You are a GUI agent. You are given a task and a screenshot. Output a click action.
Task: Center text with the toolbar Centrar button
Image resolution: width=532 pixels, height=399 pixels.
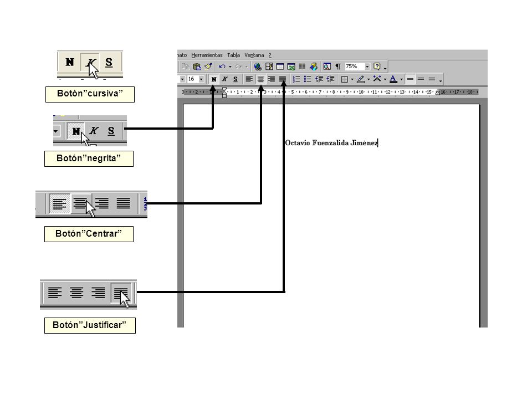(x=260, y=79)
